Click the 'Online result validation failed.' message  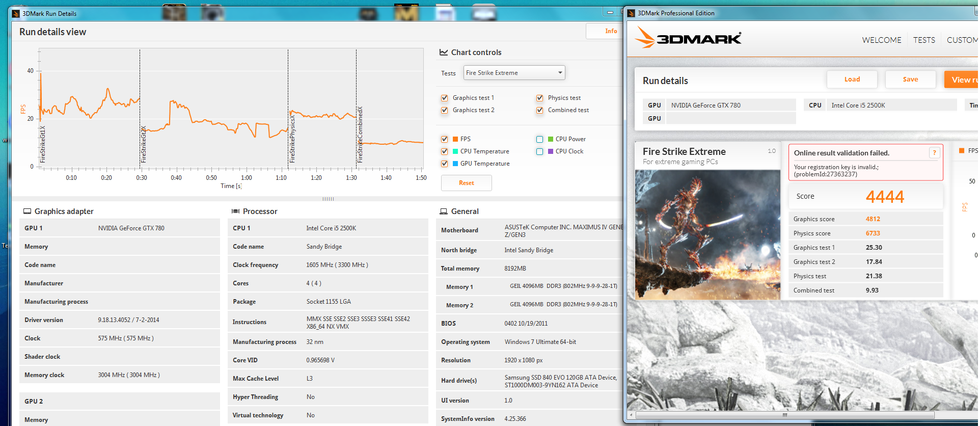[x=841, y=153]
